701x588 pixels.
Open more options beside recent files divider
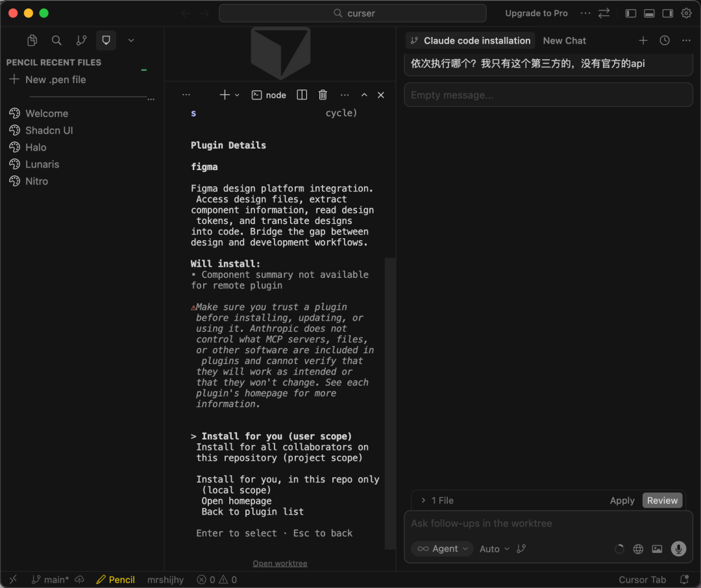click(x=151, y=99)
